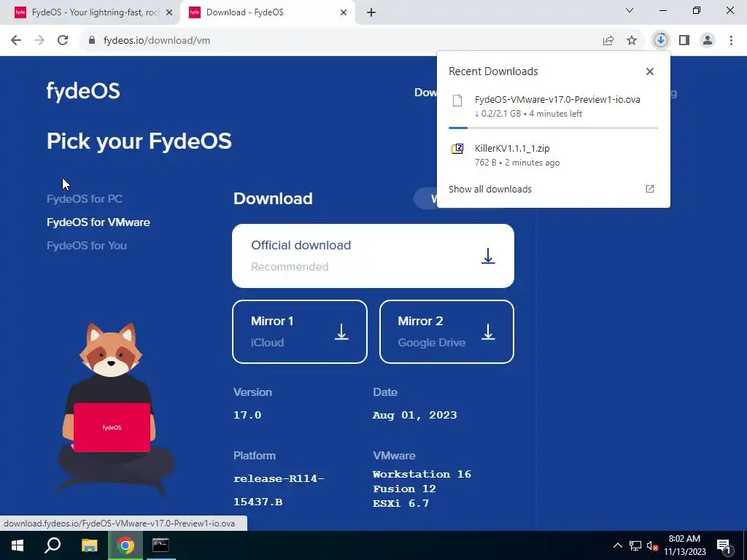
Task: Click '0.2/2.1 GB • 4 minutes left' status
Action: (x=528, y=114)
